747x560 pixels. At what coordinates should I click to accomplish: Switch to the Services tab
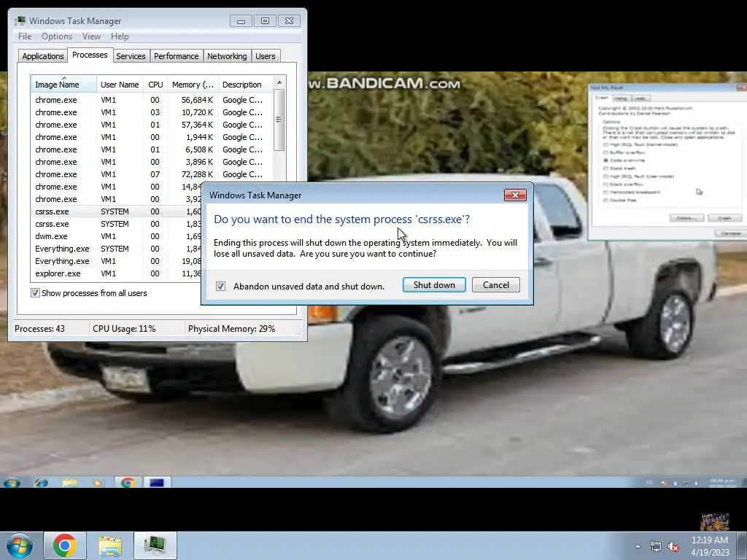coord(131,56)
